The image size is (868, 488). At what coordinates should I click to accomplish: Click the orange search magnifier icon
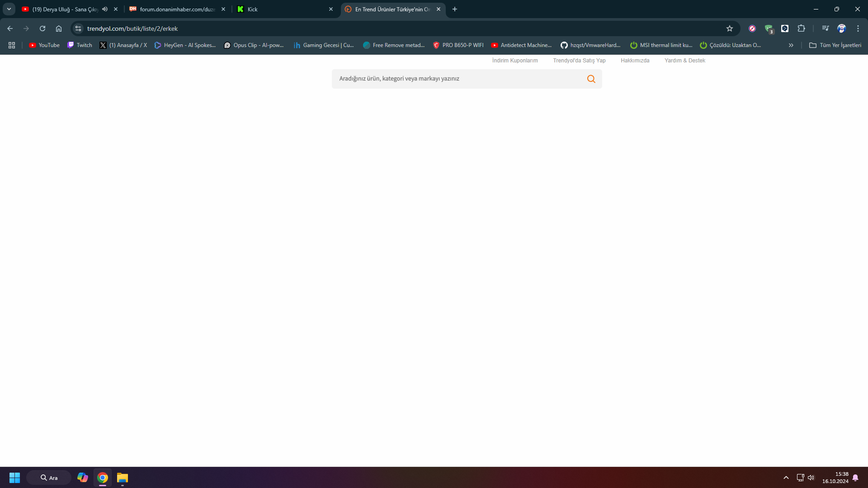pyautogui.click(x=591, y=79)
